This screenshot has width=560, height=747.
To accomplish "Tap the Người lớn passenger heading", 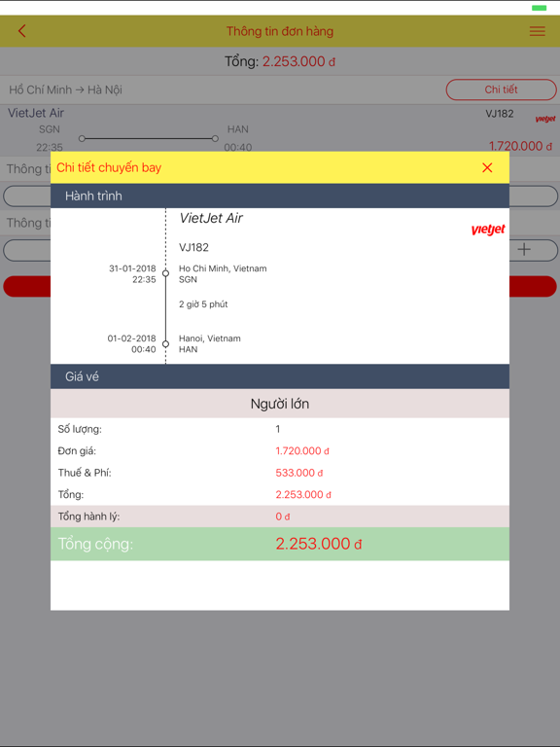I will 280,404.
